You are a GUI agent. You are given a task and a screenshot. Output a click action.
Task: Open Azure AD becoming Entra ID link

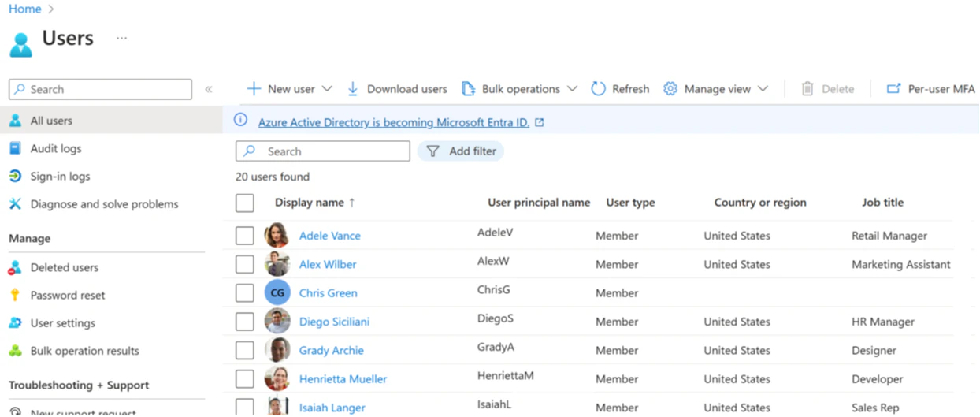pos(394,122)
